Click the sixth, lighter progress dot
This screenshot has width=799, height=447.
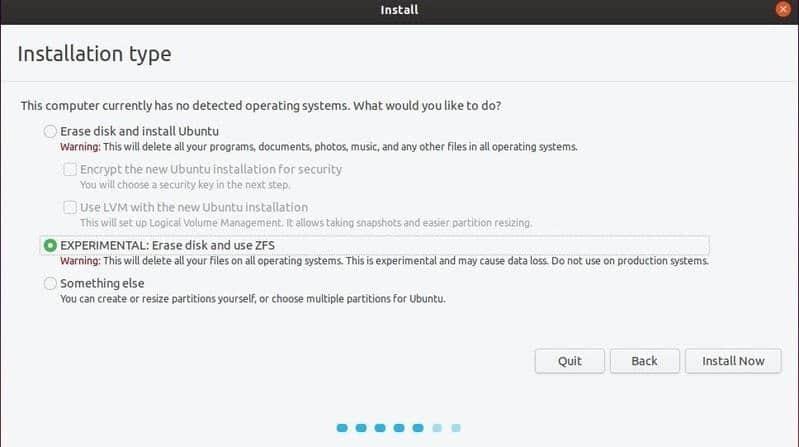[437, 428]
